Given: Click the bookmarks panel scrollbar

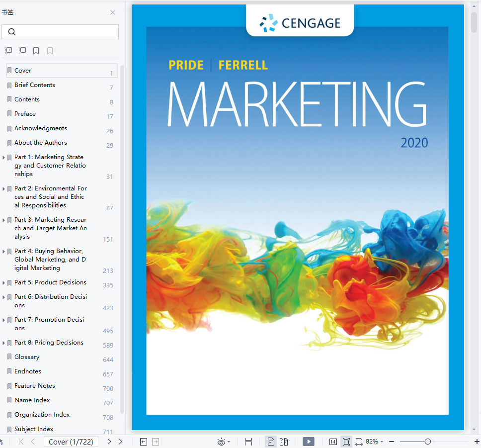Looking at the screenshot, I should pyautogui.click(x=122, y=240).
